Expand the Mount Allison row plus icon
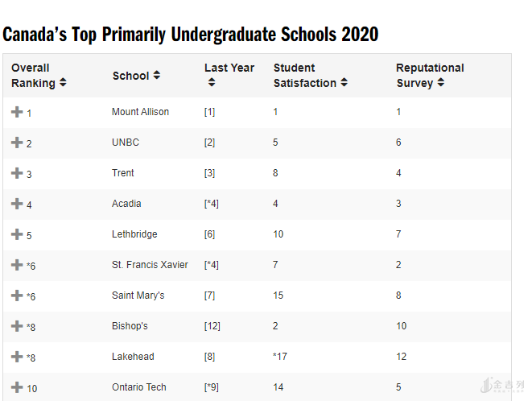The height and width of the screenshot is (401, 532). coord(17,112)
